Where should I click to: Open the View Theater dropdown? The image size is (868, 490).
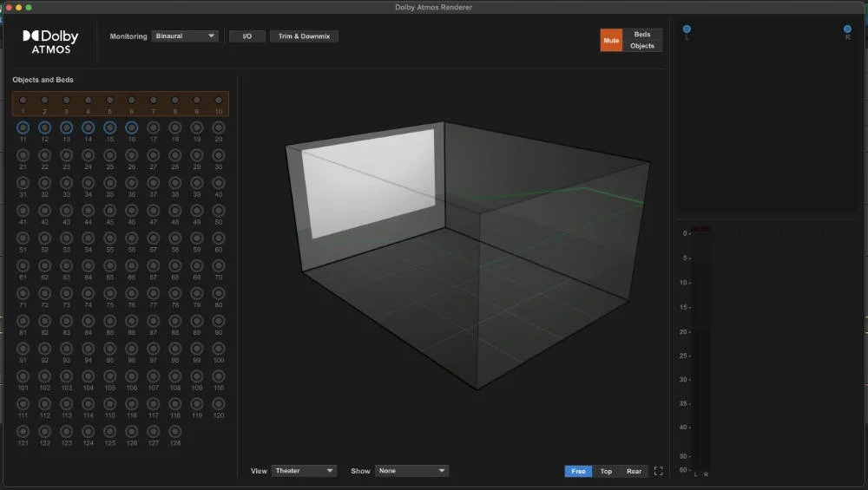(x=304, y=471)
